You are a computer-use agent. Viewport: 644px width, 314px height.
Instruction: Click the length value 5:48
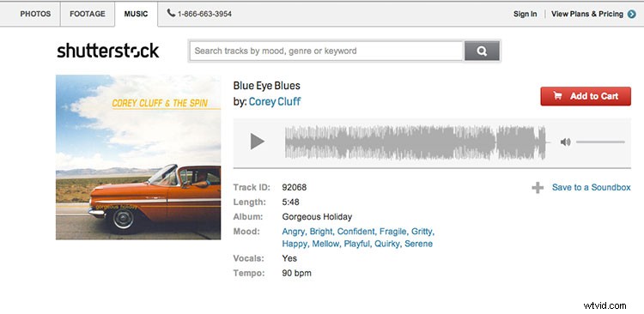click(290, 202)
